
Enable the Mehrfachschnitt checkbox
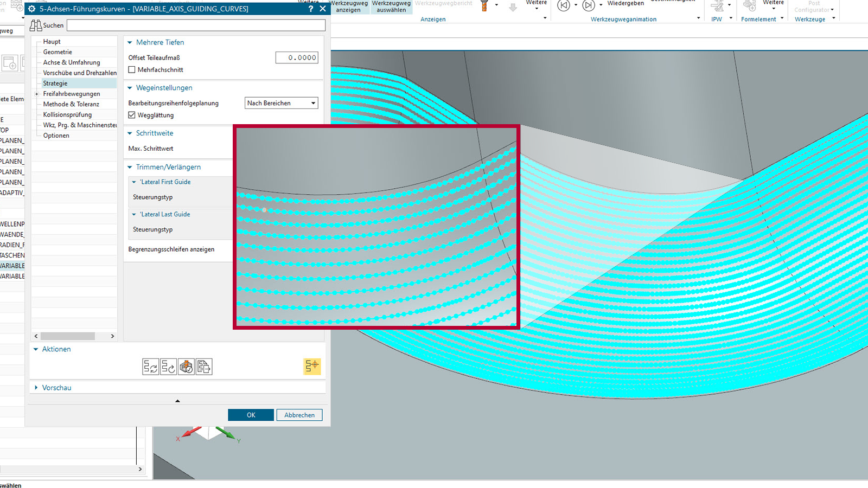point(132,70)
